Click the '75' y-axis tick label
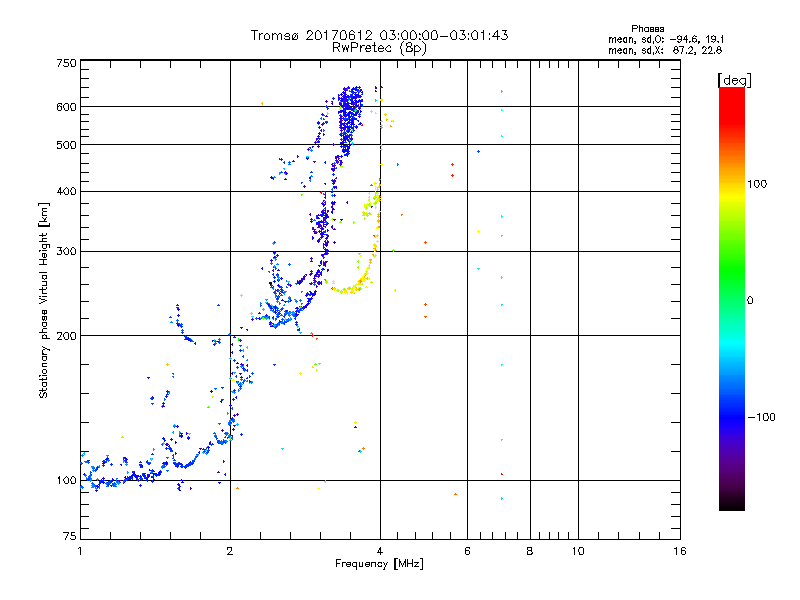Image resolution: width=800 pixels, height=600 pixels. click(70, 536)
